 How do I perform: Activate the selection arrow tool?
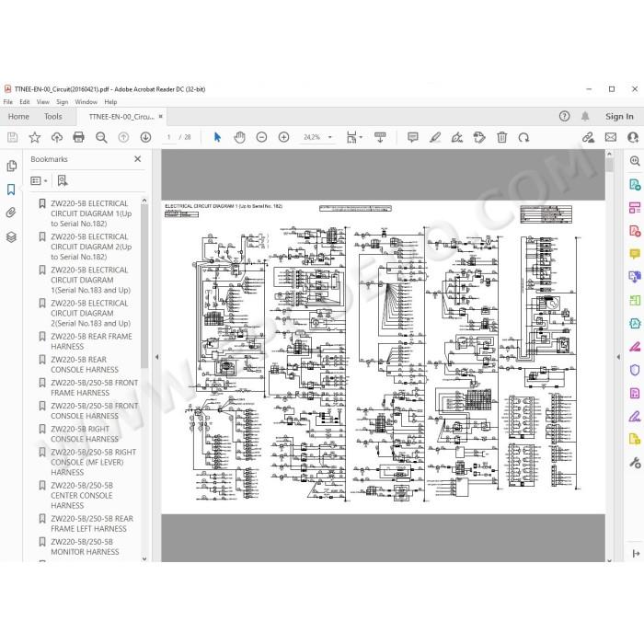point(217,137)
